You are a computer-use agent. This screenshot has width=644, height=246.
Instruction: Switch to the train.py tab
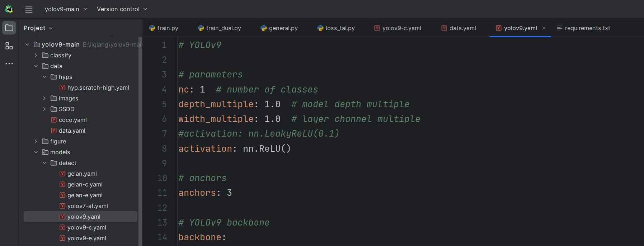pyautogui.click(x=164, y=28)
